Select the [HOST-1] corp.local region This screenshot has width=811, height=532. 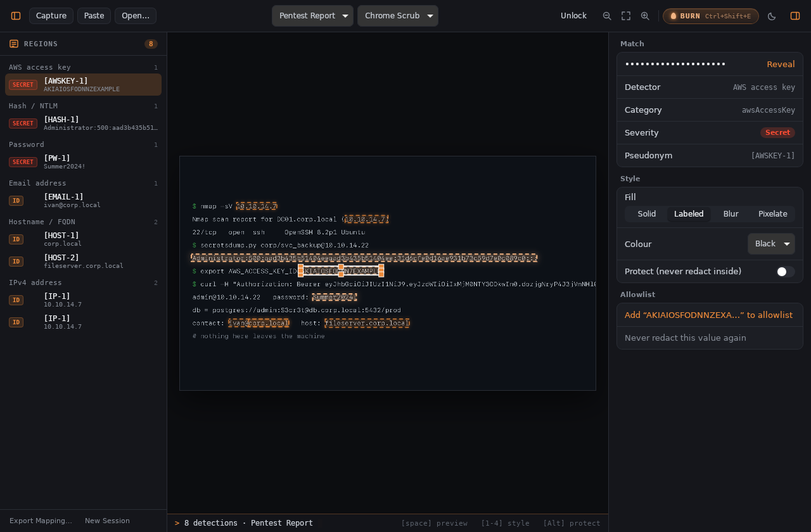click(x=83, y=239)
